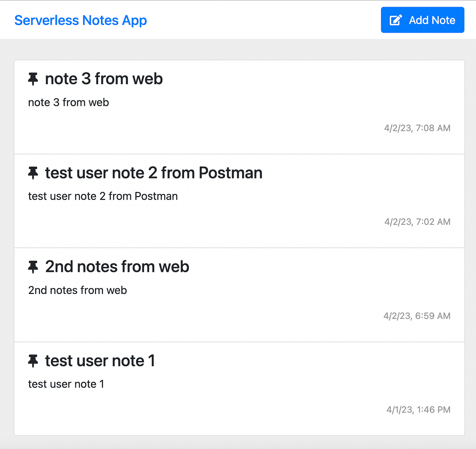
Task: Click the timestamp '4/1/23, 1:46 PM'
Action: pyautogui.click(x=418, y=409)
